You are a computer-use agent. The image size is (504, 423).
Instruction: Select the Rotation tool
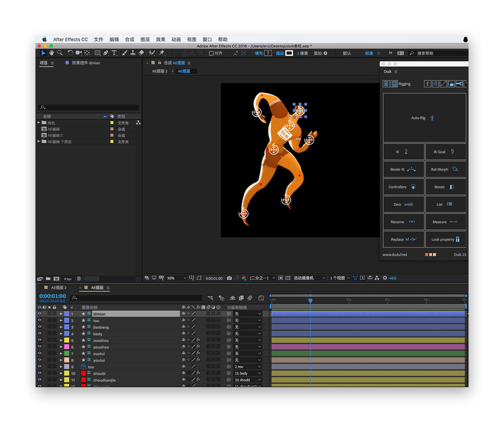(x=70, y=53)
